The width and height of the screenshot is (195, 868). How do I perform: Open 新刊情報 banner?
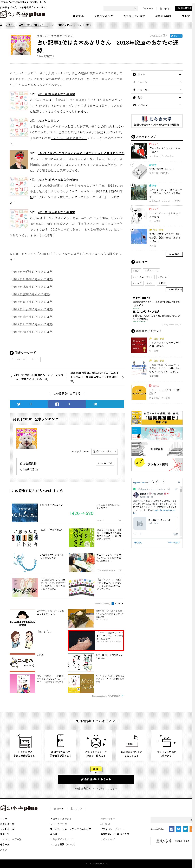[x=157, y=449]
